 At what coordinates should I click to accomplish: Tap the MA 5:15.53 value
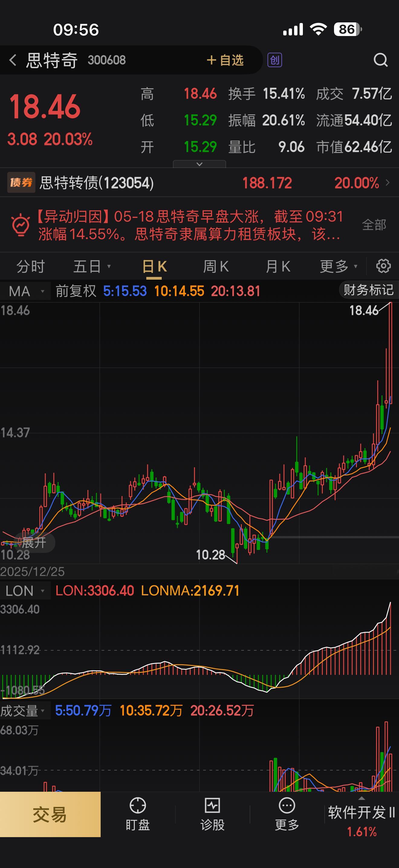(x=125, y=291)
